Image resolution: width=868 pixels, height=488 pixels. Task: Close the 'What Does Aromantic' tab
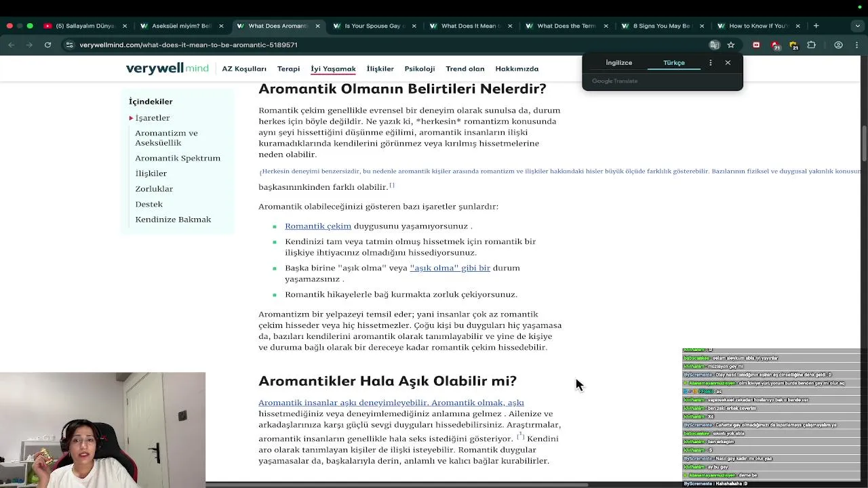(317, 26)
